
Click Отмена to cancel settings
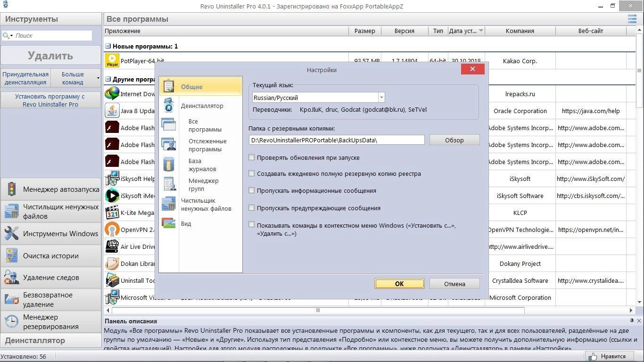coord(454,284)
